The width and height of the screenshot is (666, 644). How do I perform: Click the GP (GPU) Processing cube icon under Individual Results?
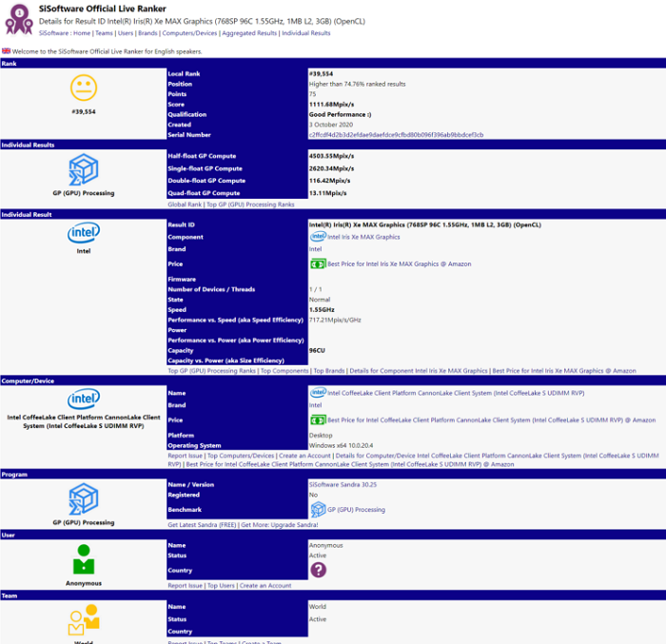pyautogui.click(x=84, y=169)
